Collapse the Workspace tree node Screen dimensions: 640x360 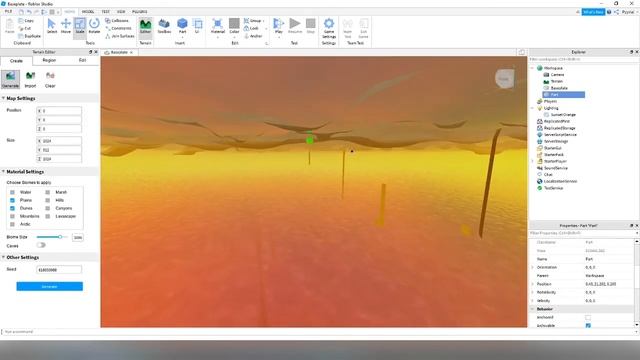(x=533, y=68)
